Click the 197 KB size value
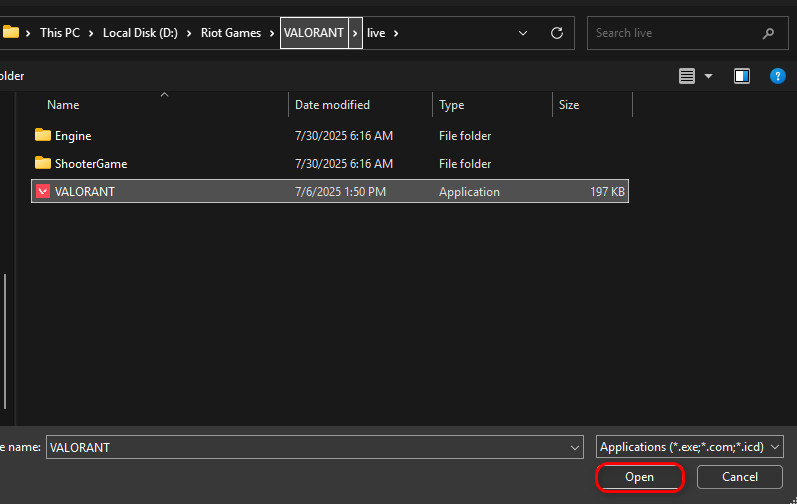This screenshot has width=797, height=504. tap(607, 192)
